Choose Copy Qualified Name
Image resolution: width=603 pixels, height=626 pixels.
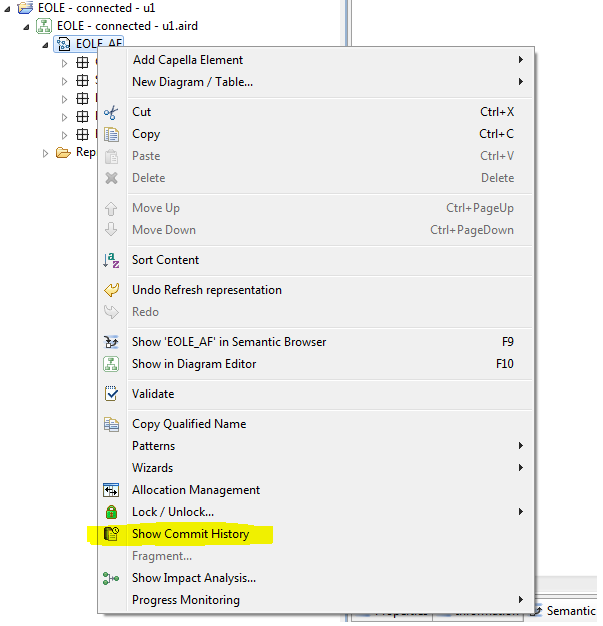pos(189,424)
